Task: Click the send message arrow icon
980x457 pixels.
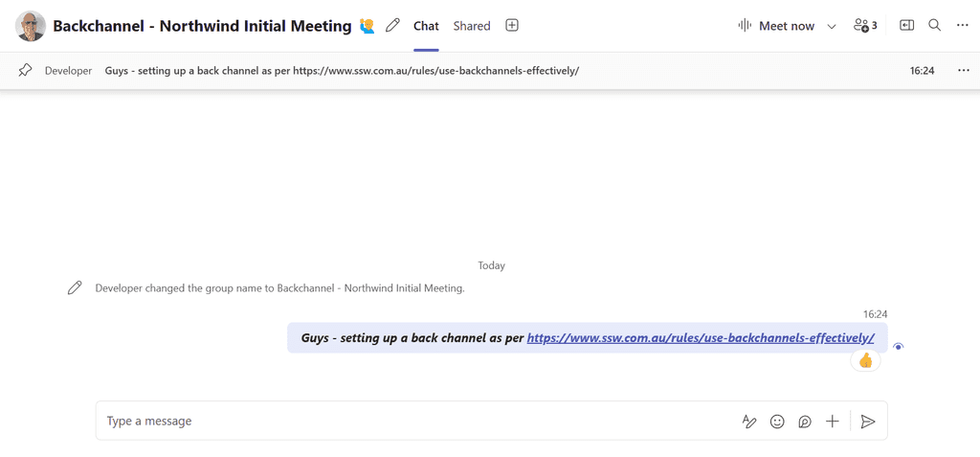Action: pyautogui.click(x=868, y=422)
